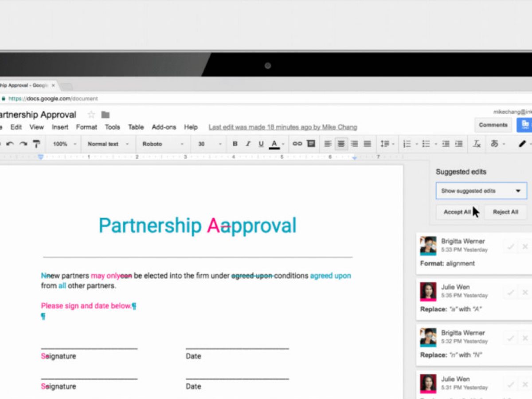Open the Show suggested edits dropdown
This screenshot has width=532, height=399.
click(x=481, y=191)
